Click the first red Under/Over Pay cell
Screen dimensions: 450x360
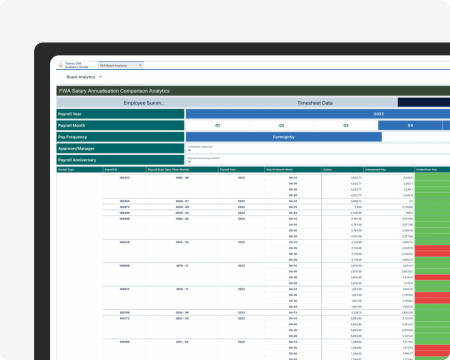click(432, 248)
